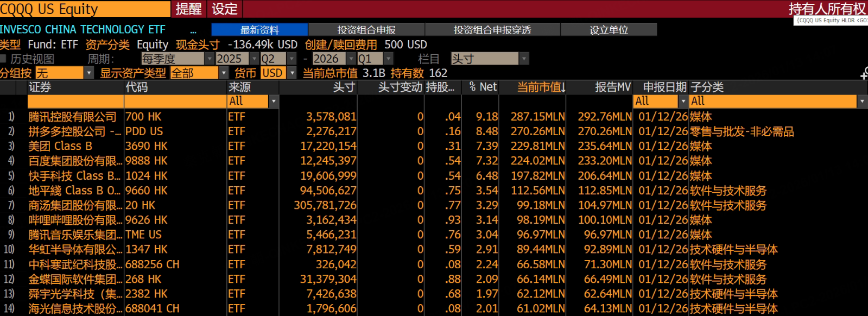Switch to the 投资组合申报 tab

pyautogui.click(x=366, y=30)
